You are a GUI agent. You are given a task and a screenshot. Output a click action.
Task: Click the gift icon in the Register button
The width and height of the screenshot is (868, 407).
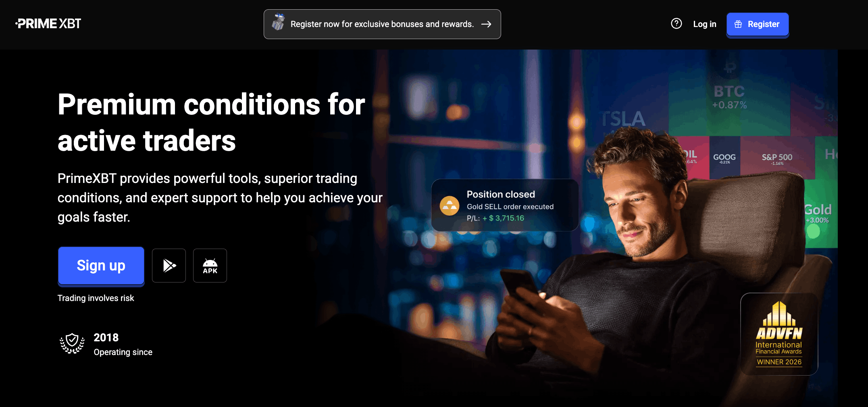[738, 24]
